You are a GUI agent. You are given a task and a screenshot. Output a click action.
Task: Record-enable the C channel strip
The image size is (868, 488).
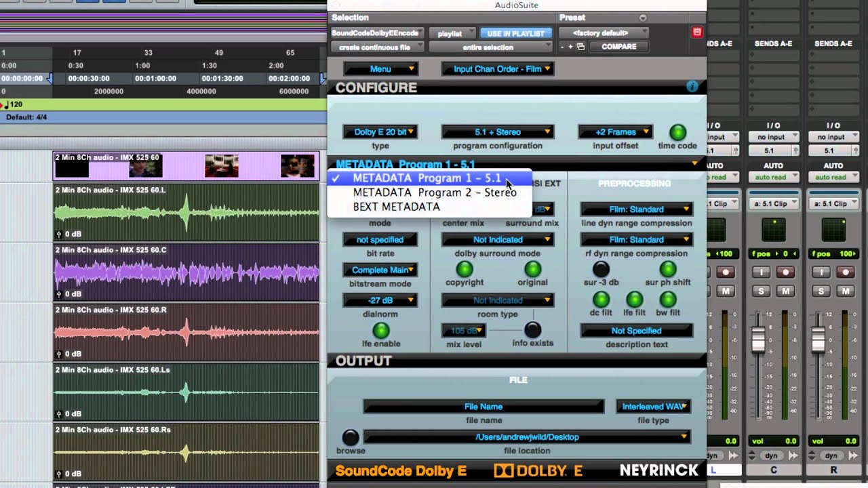click(x=785, y=272)
